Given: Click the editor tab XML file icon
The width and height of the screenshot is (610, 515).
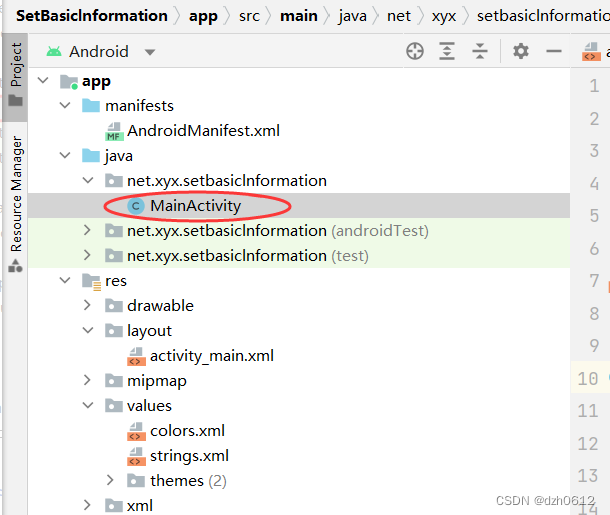Looking at the screenshot, I should pos(591,52).
